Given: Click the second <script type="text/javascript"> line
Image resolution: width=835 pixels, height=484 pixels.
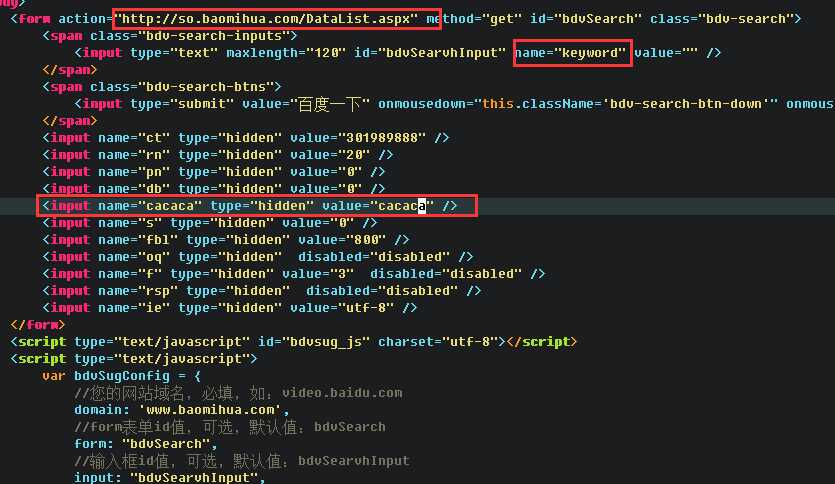Looking at the screenshot, I should [134, 359].
